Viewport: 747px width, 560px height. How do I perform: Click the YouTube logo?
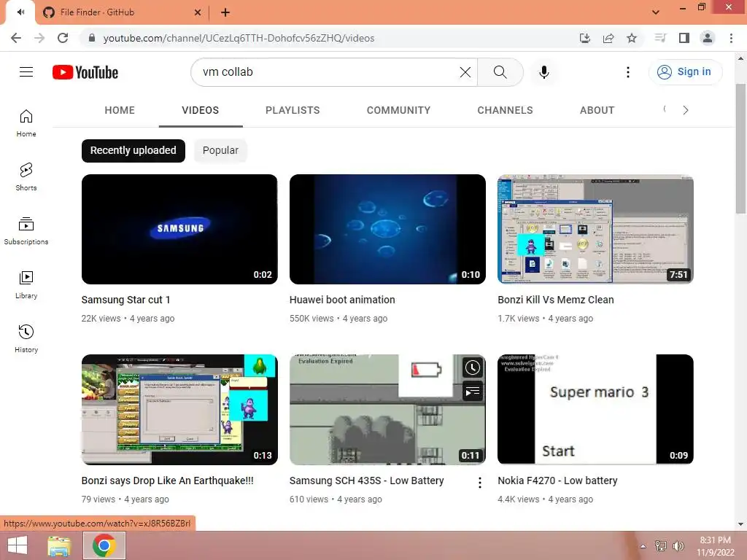click(85, 72)
